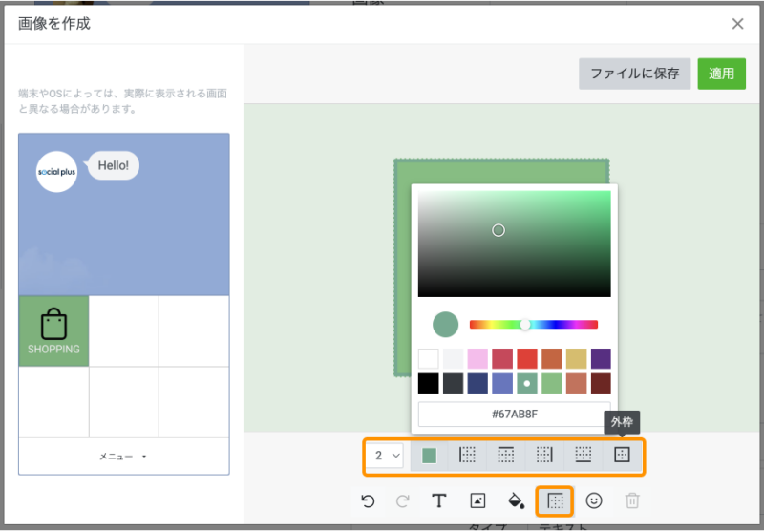Click the trash delete icon

click(x=632, y=500)
